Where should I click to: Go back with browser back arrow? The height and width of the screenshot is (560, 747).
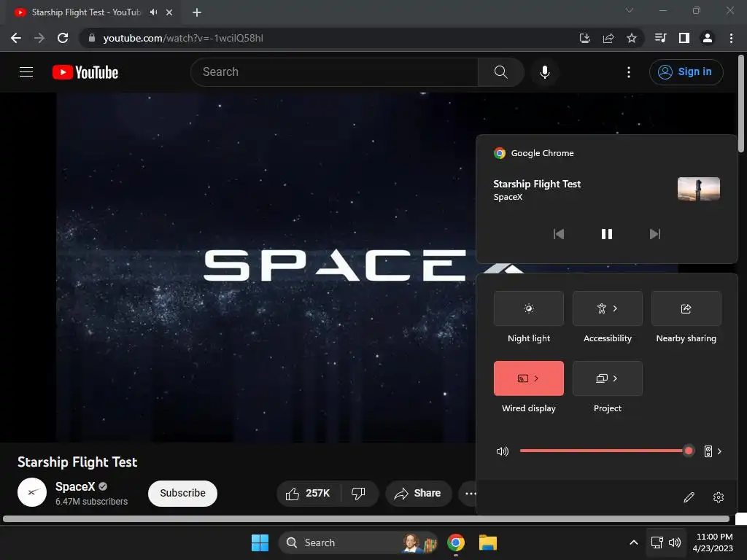coord(16,38)
